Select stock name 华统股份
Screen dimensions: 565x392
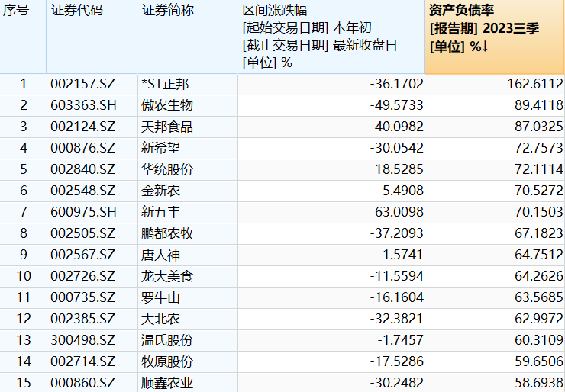point(167,169)
